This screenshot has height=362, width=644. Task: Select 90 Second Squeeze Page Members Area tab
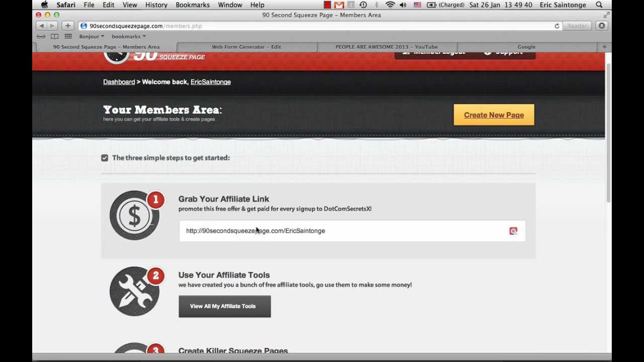(106, 47)
